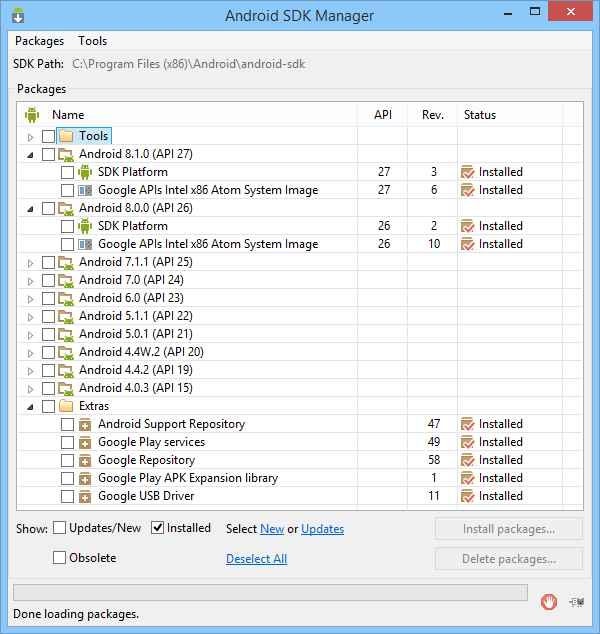This screenshot has height=634, width=600.
Task: Click the Android 5.1.1 (API 22) folder icon
Action: pos(66,316)
